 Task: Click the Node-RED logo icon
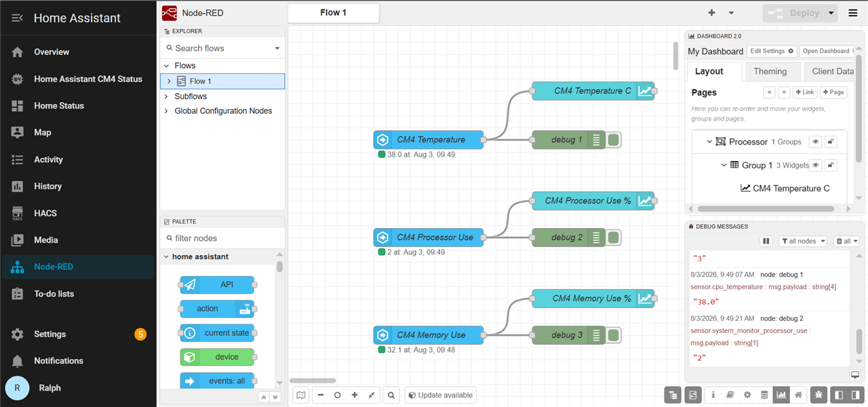[x=170, y=13]
